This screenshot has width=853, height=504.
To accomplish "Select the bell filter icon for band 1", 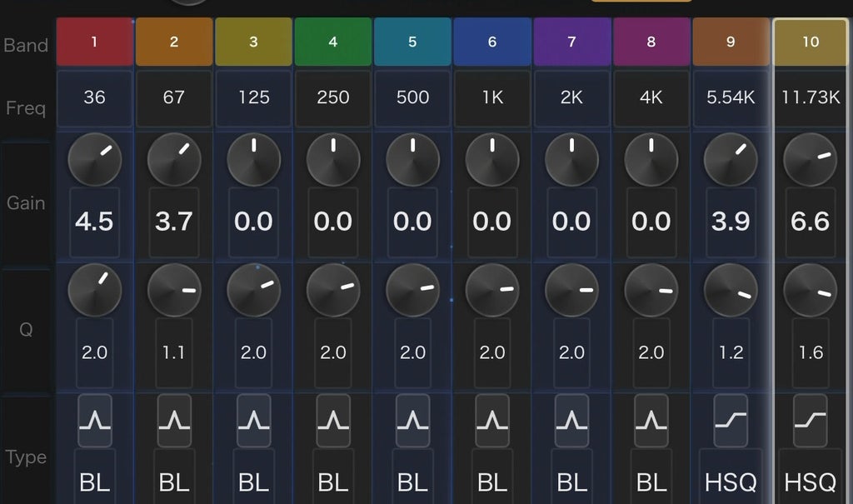I will coord(95,420).
